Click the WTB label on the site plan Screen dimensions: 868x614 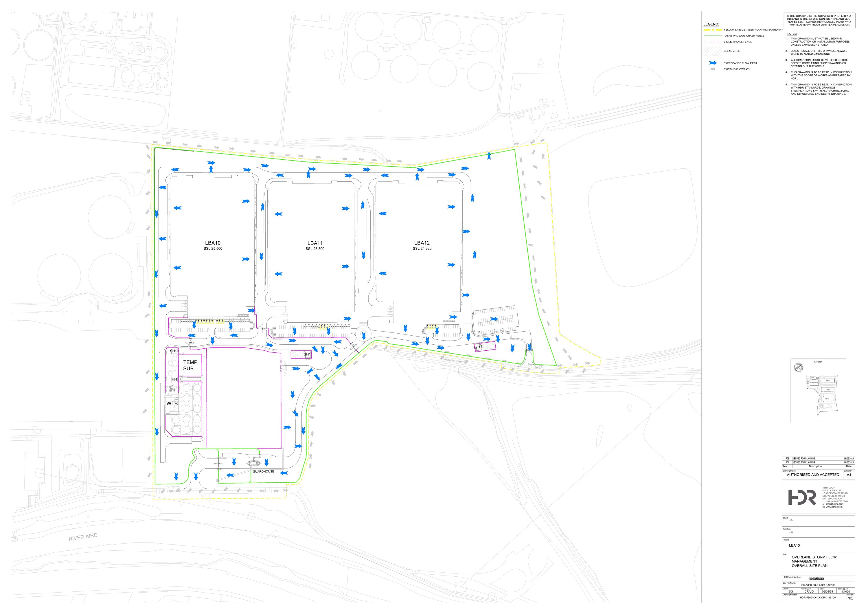pos(172,404)
